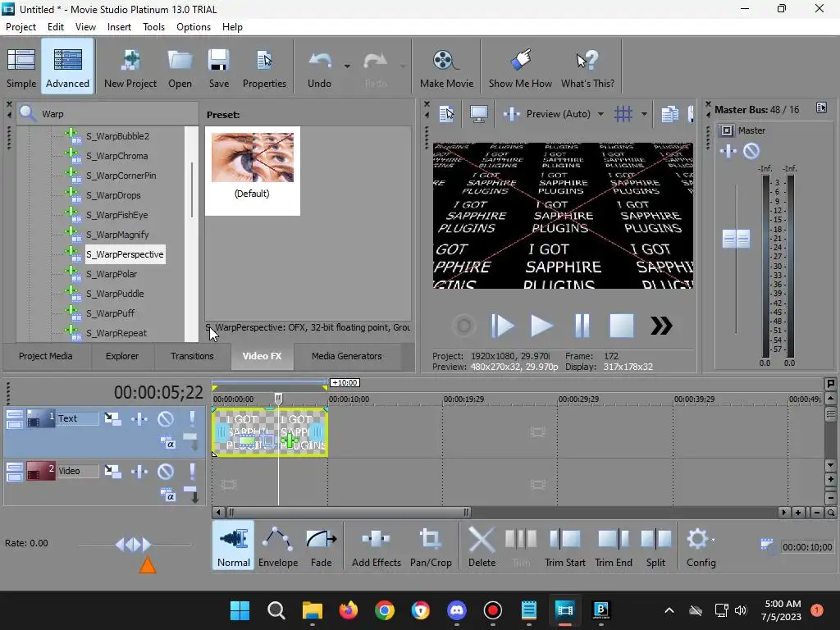
Task: Open a project file with Open
Action: pos(180,67)
